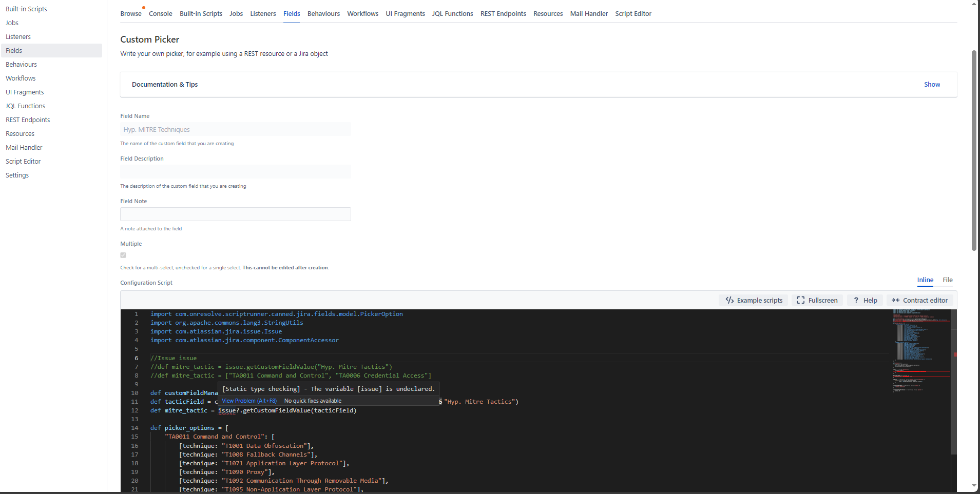
Task: Switch configuration script to File mode
Action: point(947,281)
